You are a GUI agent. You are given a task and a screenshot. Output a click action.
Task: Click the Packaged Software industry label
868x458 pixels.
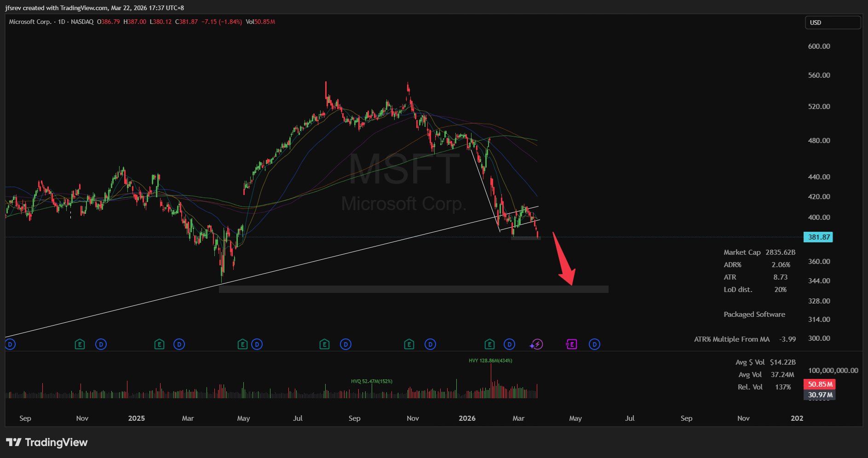click(x=754, y=315)
